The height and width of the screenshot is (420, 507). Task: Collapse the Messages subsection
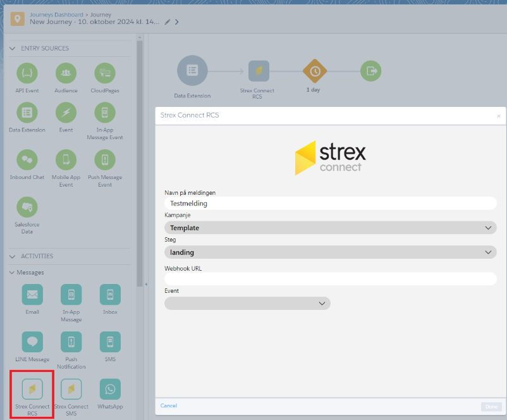pyautogui.click(x=11, y=273)
